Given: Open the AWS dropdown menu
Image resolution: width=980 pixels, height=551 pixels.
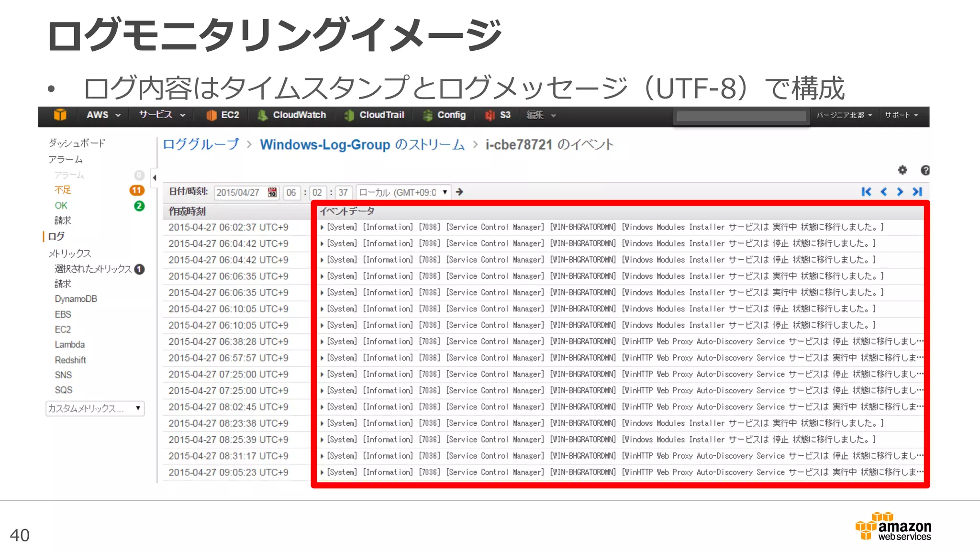Looking at the screenshot, I should (103, 115).
